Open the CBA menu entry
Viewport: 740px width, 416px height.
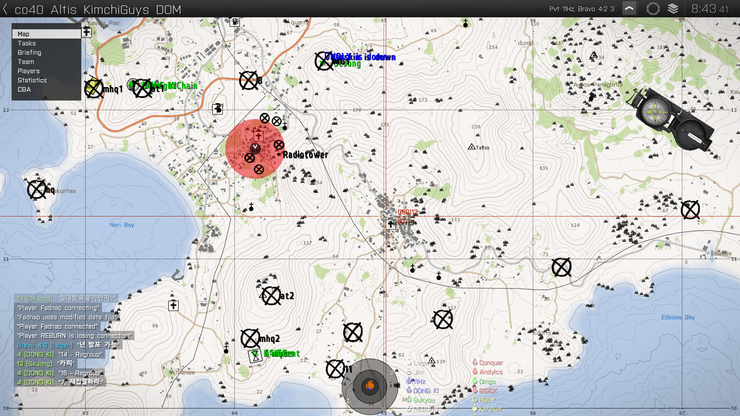(x=46, y=89)
